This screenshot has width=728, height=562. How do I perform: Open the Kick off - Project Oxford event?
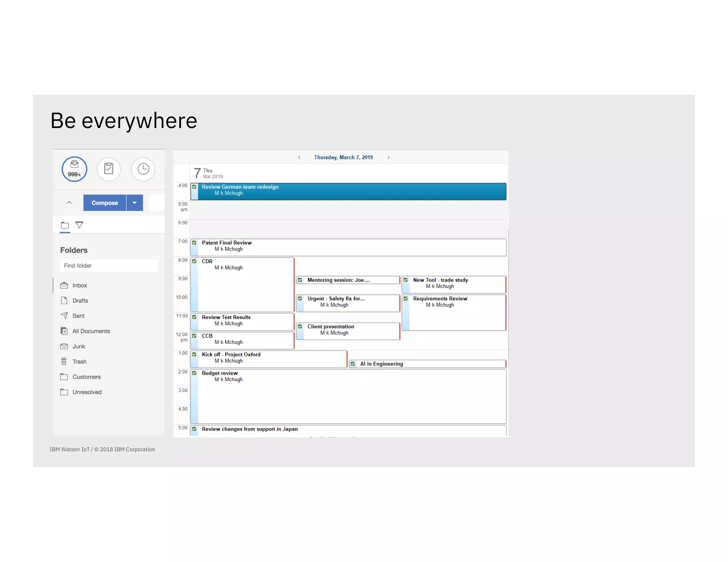pos(269,359)
